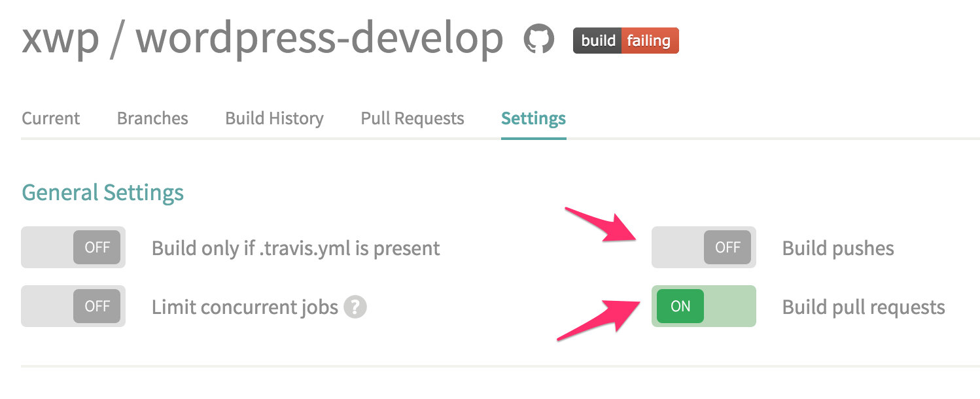980x399 pixels.
Task: Open the GitHub repository icon link
Action: pos(539,40)
